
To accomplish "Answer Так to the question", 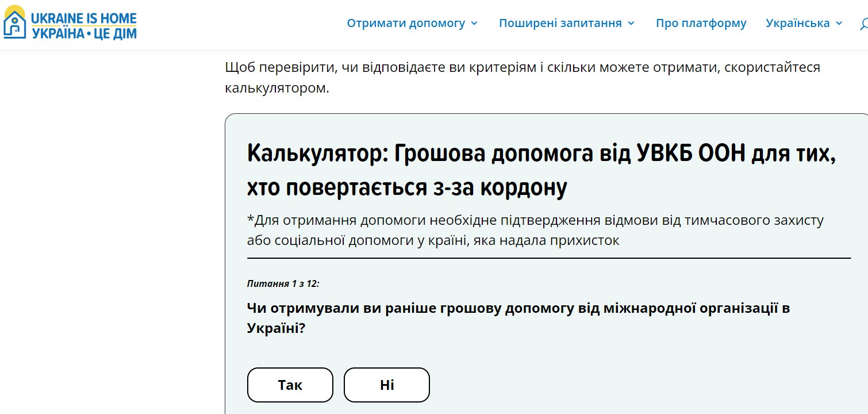I will point(290,385).
